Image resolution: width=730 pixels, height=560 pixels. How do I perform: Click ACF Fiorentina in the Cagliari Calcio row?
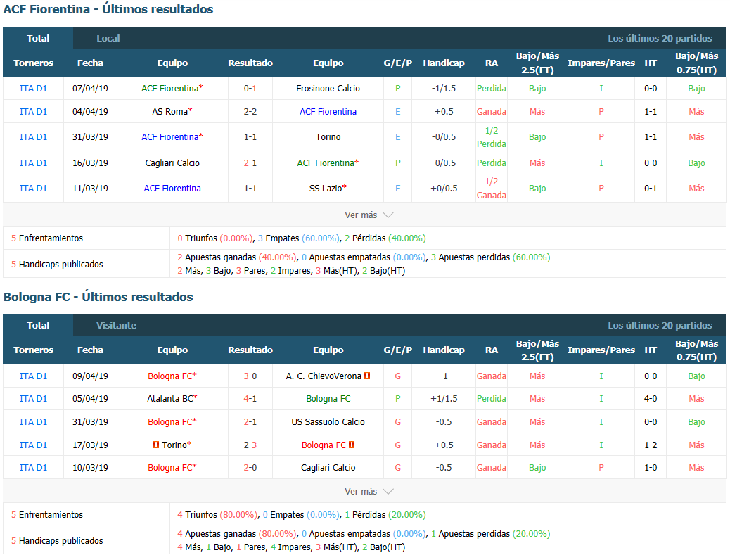[x=326, y=163]
